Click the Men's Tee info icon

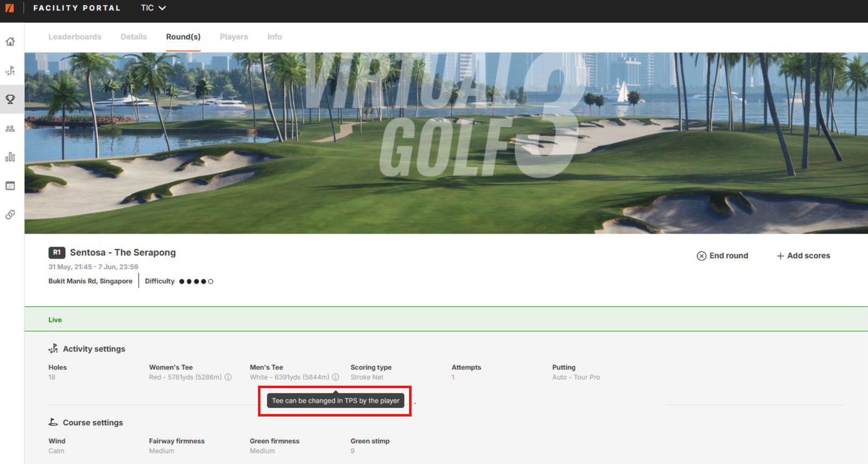click(335, 377)
